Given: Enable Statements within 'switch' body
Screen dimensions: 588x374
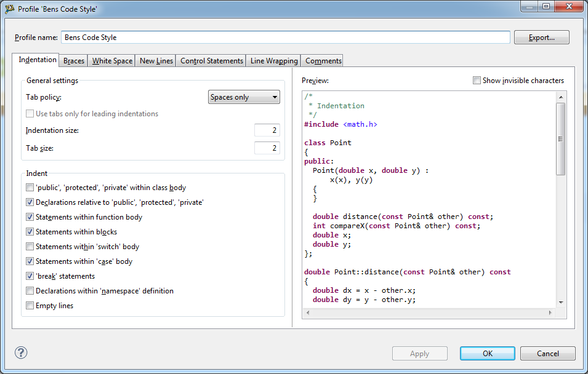Looking at the screenshot, I should pyautogui.click(x=30, y=247).
